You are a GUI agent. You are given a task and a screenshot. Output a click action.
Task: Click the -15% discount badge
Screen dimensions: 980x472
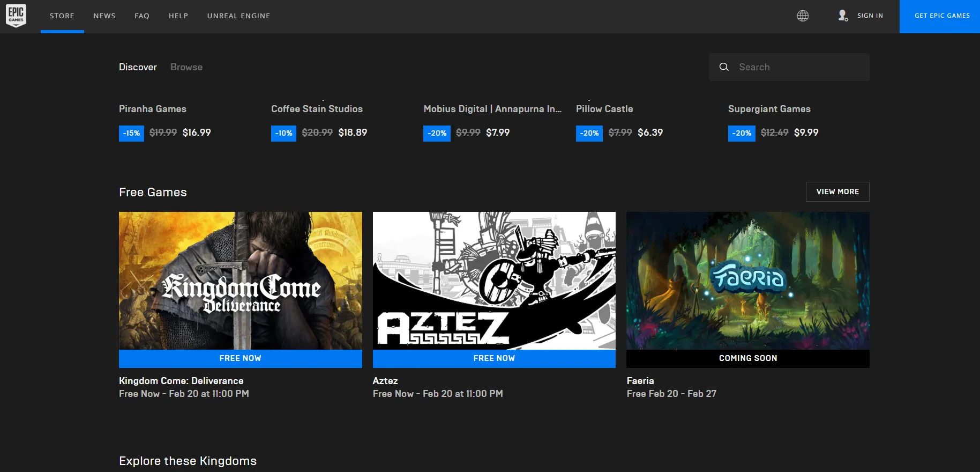pos(131,133)
